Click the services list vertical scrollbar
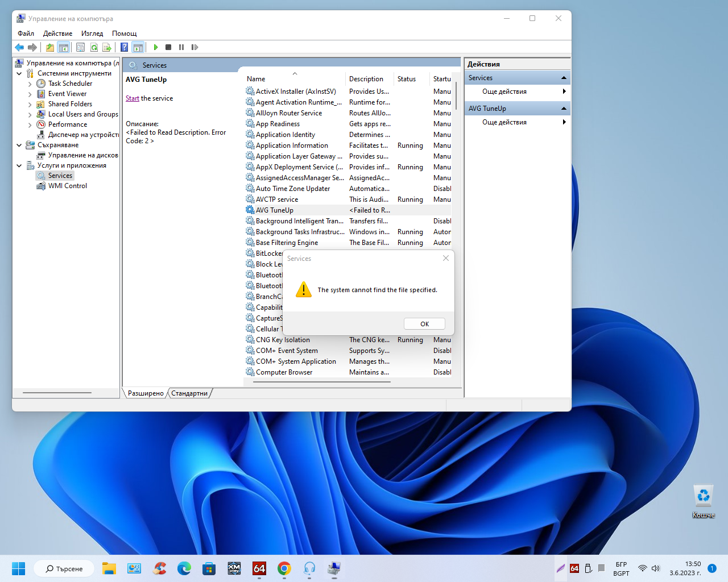 456,97
